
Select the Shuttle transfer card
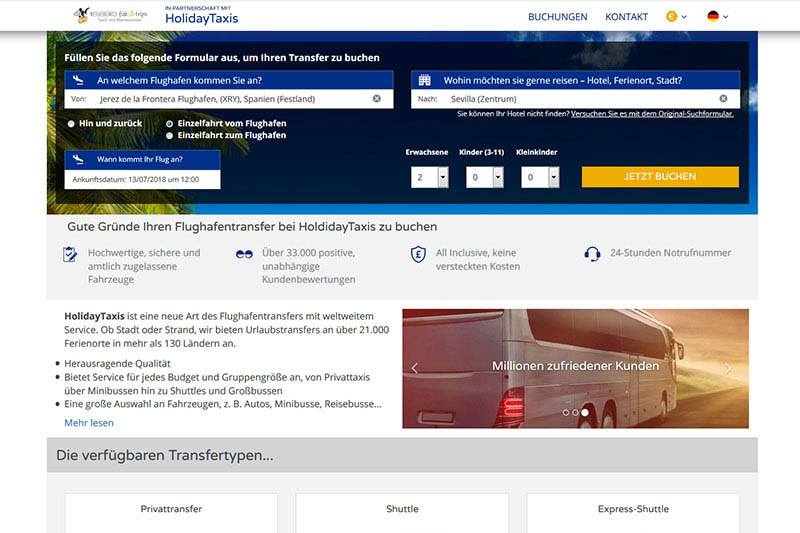402,513
